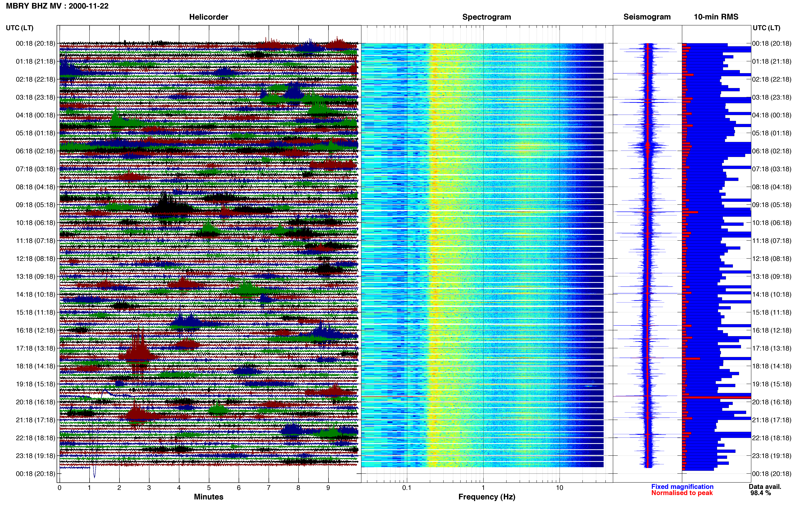
Task: Click the 'Spectrogram' panel heading
Action: coord(487,17)
